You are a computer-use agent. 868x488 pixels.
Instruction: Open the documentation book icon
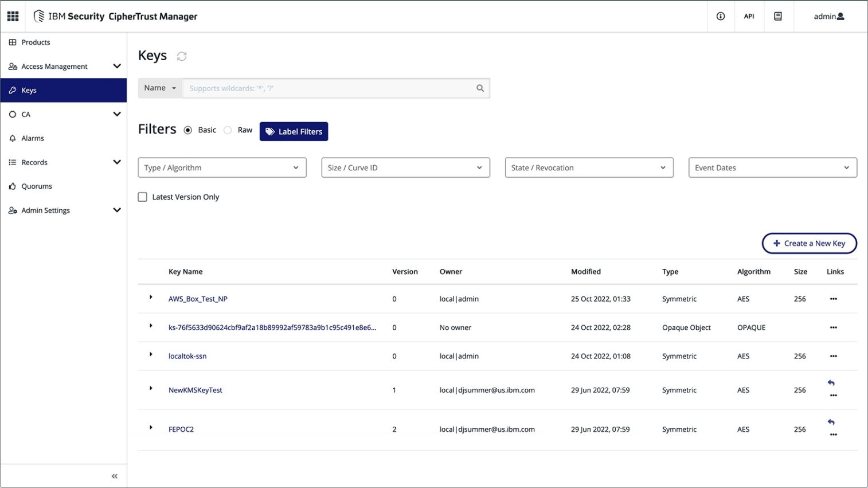(x=778, y=16)
